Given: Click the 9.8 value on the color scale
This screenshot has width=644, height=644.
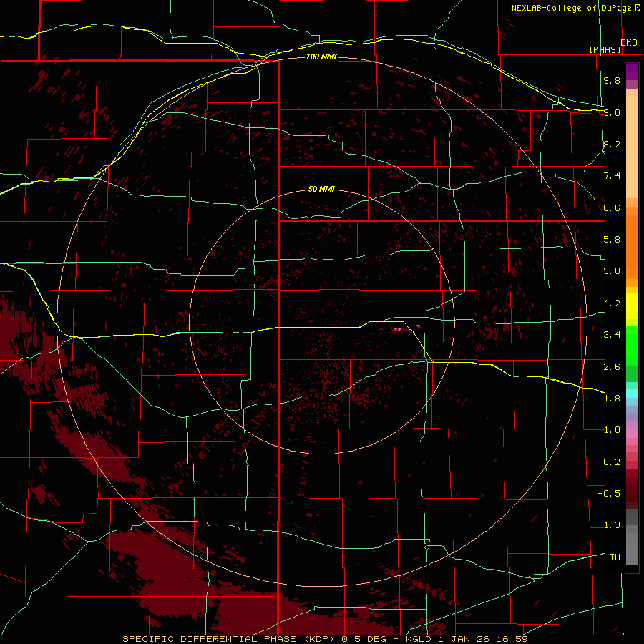Looking at the screenshot, I should pos(612,80).
